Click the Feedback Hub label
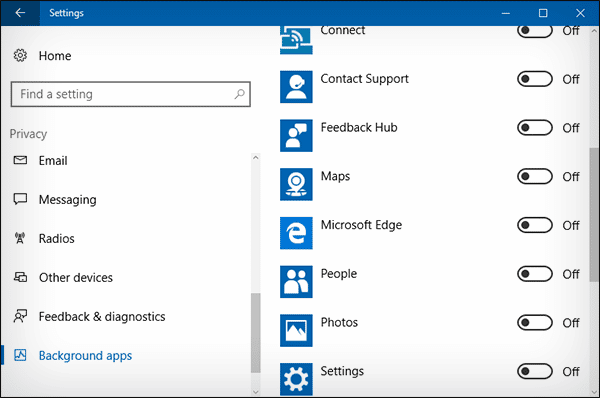This screenshot has width=600, height=398. (359, 127)
